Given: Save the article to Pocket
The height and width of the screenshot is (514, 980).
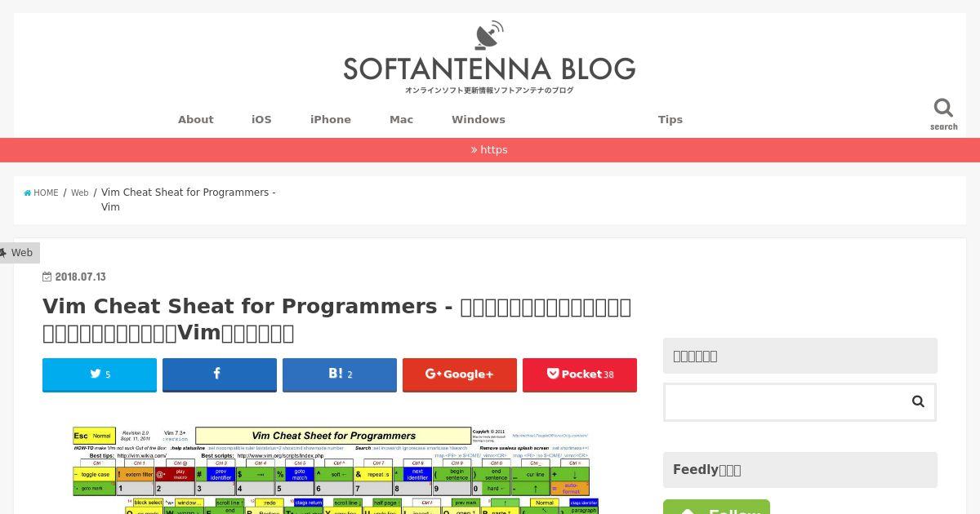Looking at the screenshot, I should coord(580,374).
